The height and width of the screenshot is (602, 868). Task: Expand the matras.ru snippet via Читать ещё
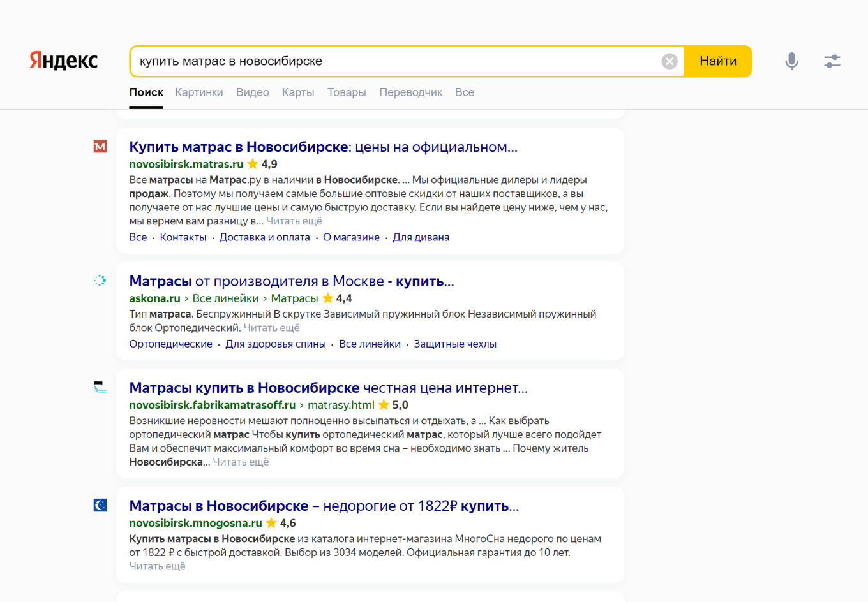[294, 221]
